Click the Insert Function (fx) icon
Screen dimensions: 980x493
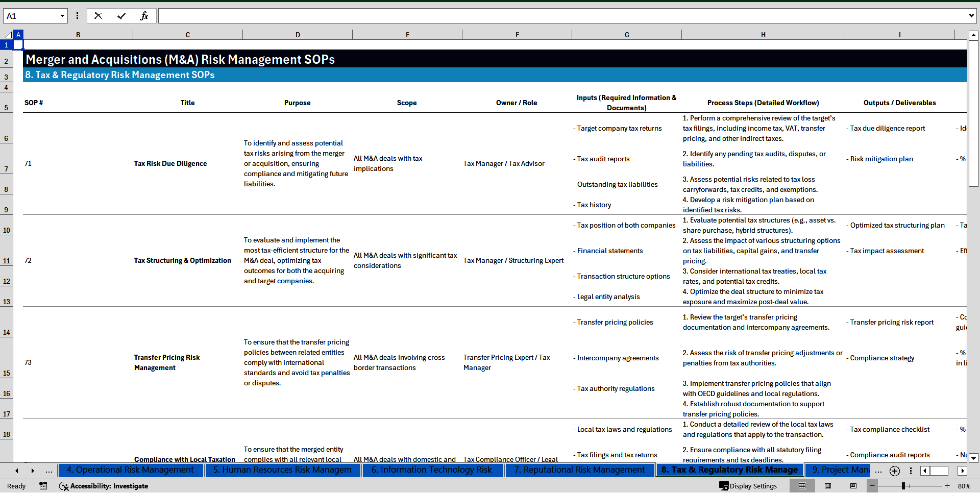coord(145,16)
